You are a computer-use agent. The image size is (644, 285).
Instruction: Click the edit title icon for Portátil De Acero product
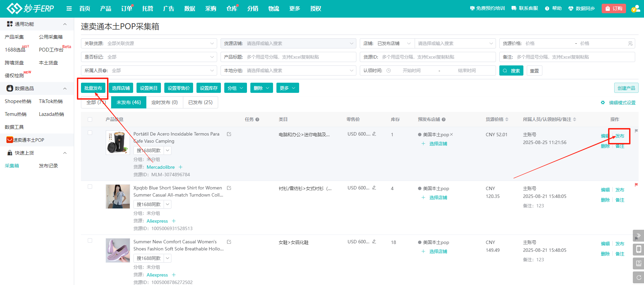coord(229,134)
